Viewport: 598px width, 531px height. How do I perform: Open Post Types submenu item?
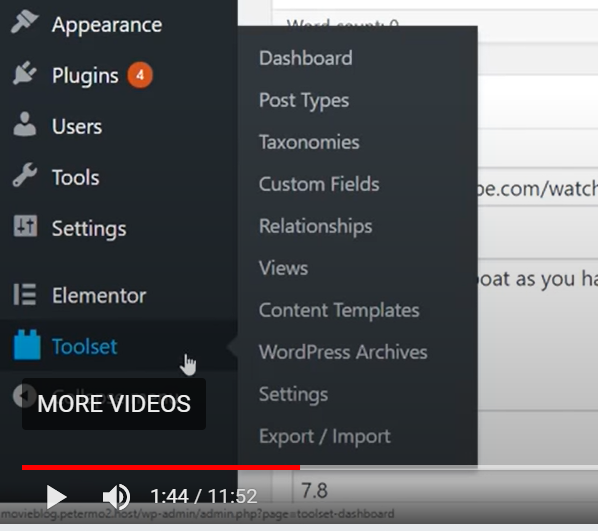[x=304, y=101]
